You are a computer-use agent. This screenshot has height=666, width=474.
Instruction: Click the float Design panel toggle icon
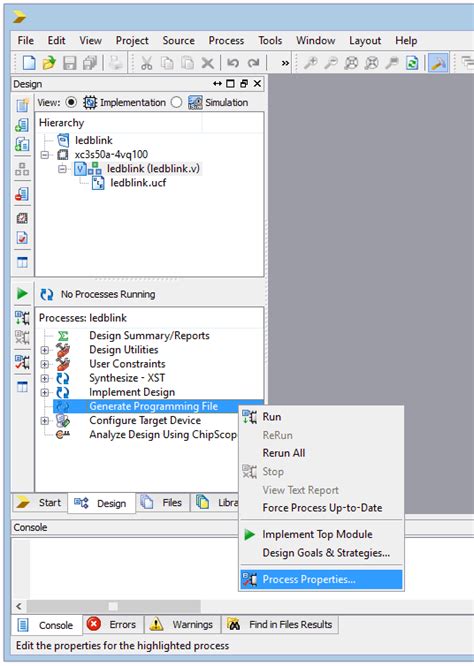click(244, 84)
